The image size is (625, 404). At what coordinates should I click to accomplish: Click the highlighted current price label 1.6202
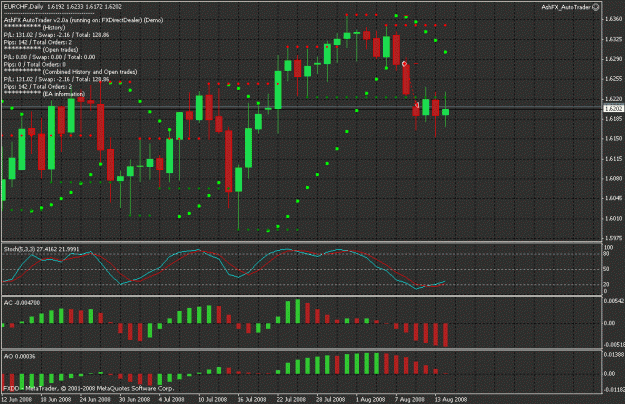pos(613,108)
